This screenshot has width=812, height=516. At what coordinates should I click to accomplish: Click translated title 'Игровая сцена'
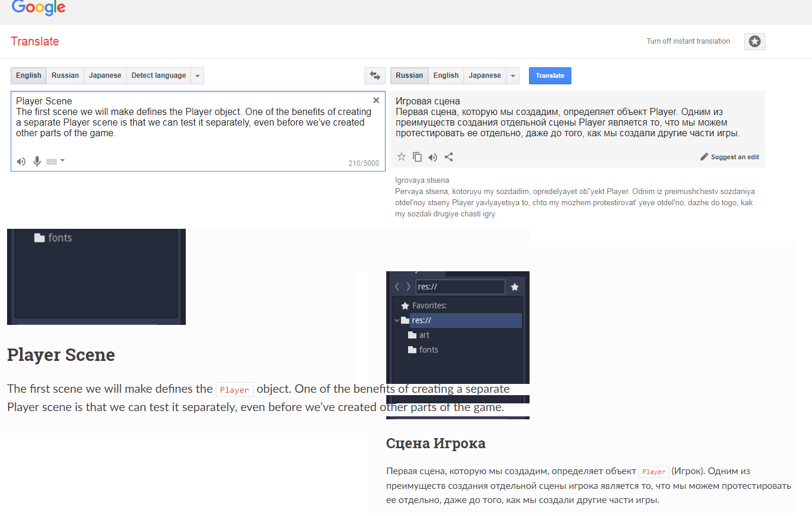[x=428, y=101]
